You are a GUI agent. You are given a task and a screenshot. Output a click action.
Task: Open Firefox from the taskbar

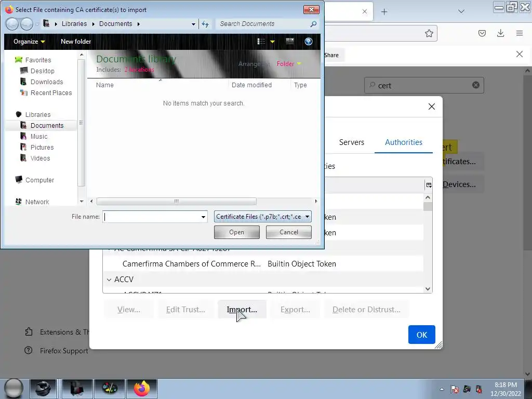point(142,389)
